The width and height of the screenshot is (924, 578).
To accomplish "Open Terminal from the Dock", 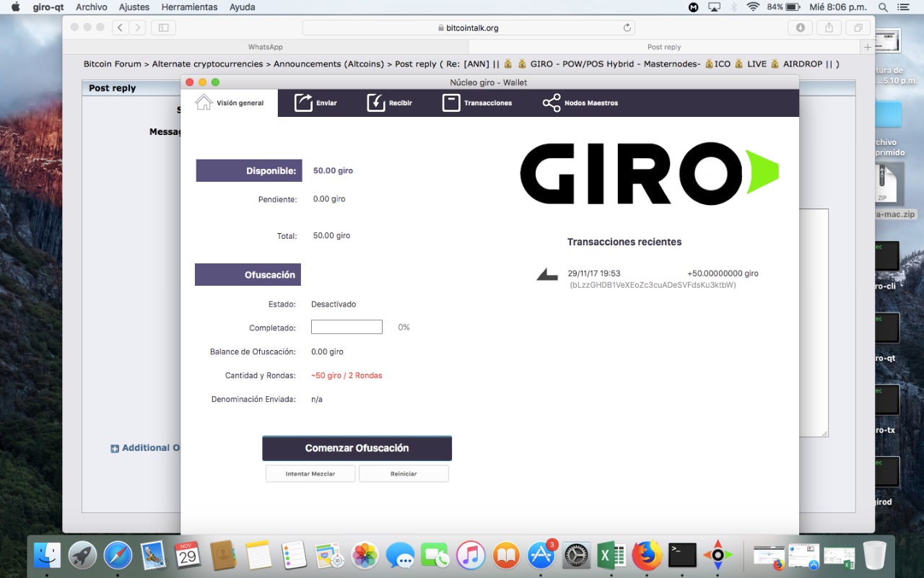I will coord(682,556).
